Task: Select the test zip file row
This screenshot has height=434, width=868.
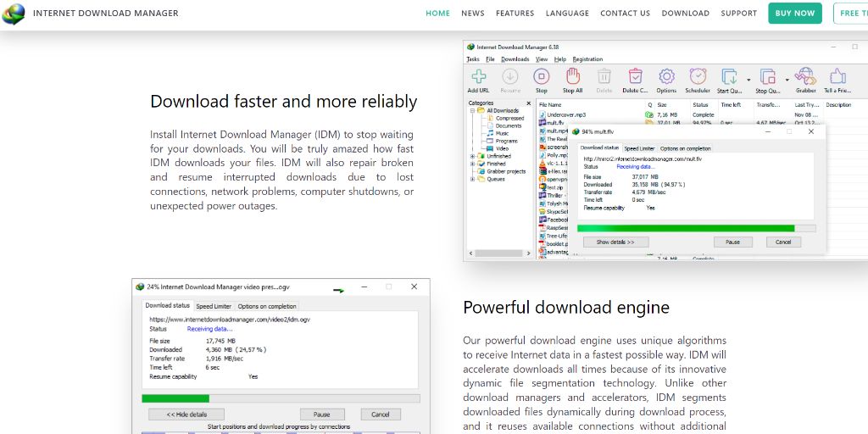Action: (x=553, y=187)
